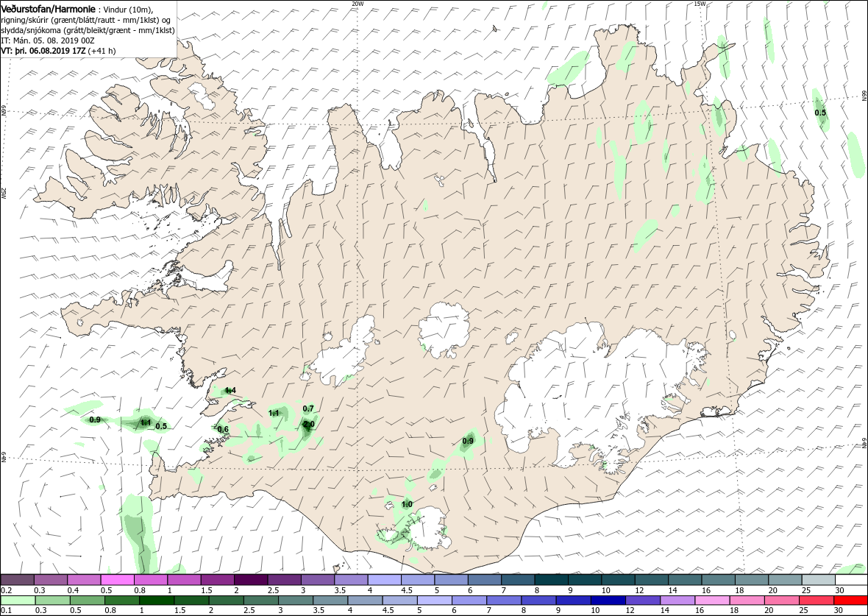This screenshot has height=616, width=868.
Task: Select the top legend swatch labeled 0.2
Action: (17, 580)
